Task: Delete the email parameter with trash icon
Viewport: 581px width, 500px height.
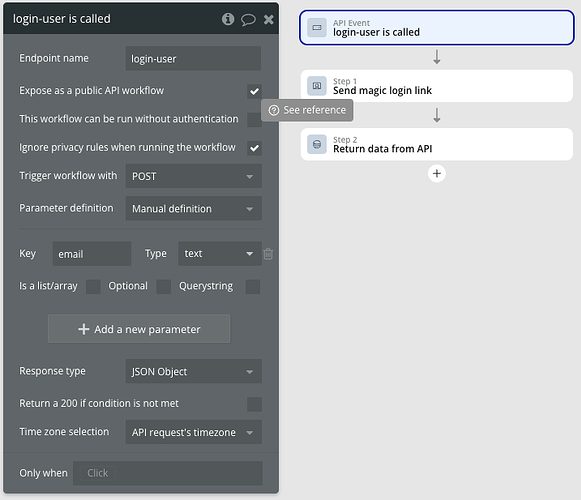Action: coord(268,254)
